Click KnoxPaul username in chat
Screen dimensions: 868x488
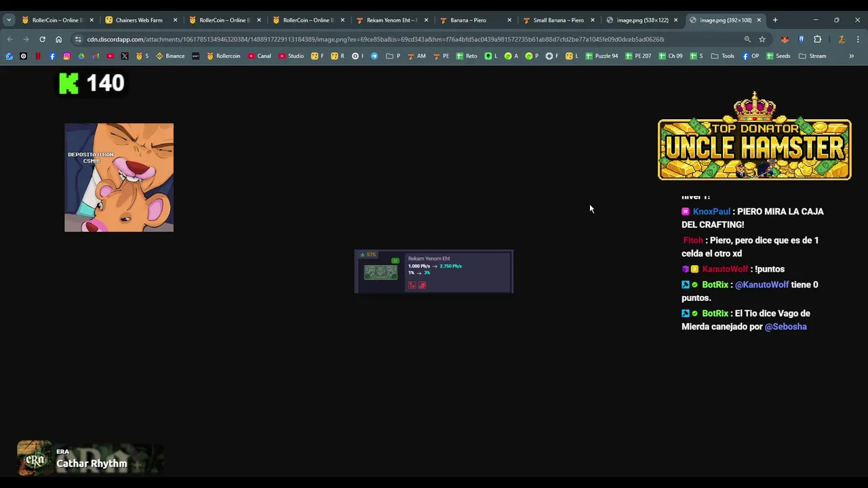click(x=711, y=211)
